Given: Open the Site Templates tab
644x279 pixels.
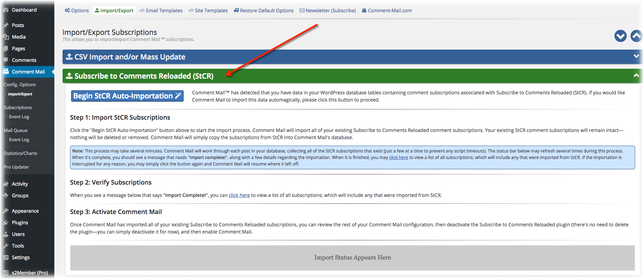Looking at the screenshot, I should click(x=208, y=11).
